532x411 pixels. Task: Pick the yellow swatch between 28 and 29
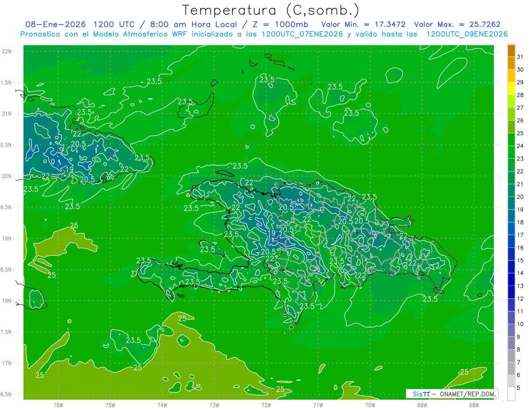pos(511,89)
